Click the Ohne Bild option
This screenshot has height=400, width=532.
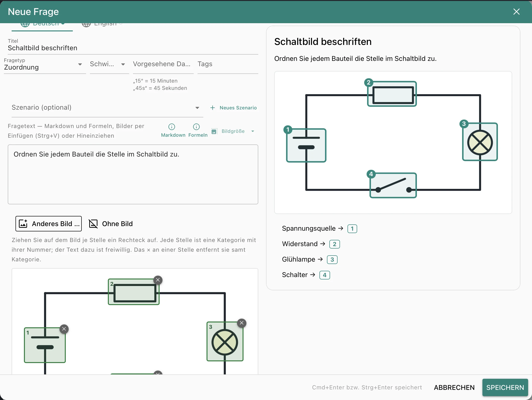click(x=111, y=224)
